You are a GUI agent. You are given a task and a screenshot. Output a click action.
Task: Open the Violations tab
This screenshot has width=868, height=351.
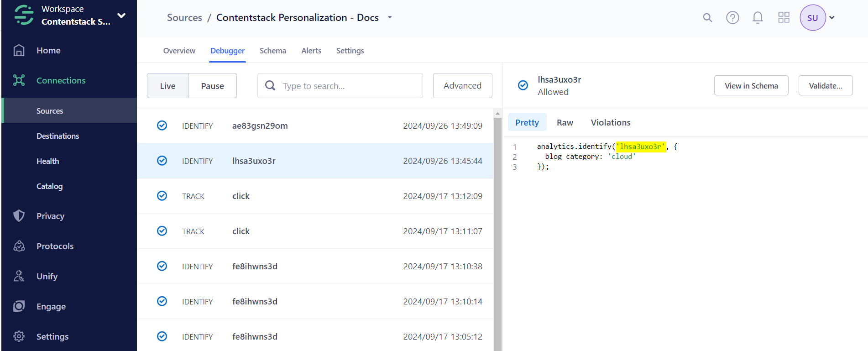point(611,122)
